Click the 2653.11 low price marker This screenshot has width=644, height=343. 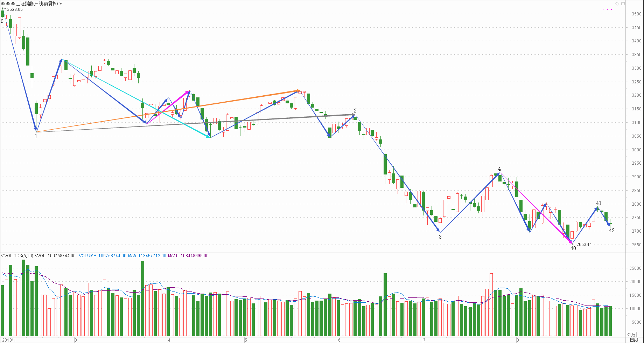coord(584,245)
